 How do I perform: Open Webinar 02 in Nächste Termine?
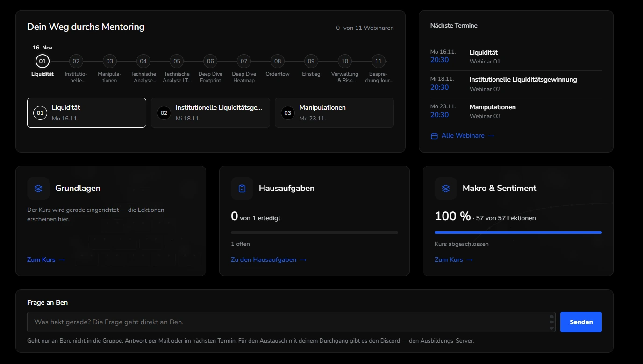point(516,84)
